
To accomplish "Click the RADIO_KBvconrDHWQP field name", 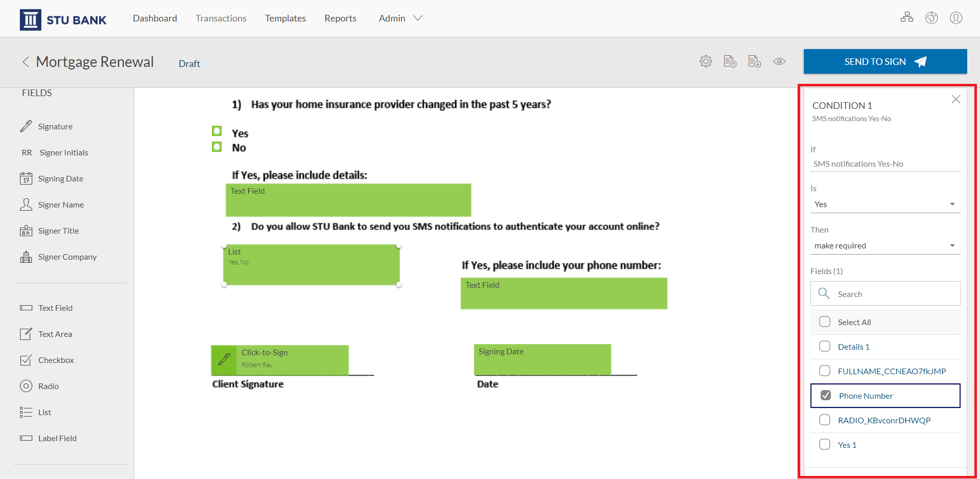I will tap(884, 420).
